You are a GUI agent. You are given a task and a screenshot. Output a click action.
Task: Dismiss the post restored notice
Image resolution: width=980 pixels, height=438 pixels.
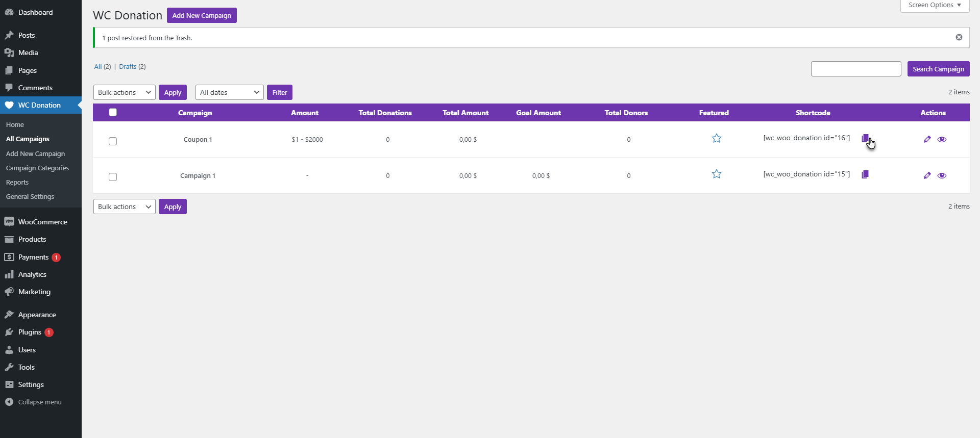(959, 37)
